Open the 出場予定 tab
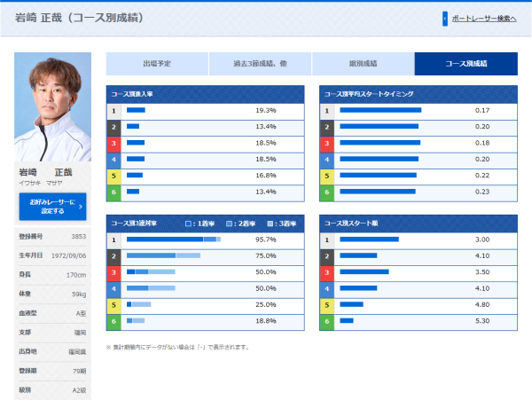 click(157, 64)
